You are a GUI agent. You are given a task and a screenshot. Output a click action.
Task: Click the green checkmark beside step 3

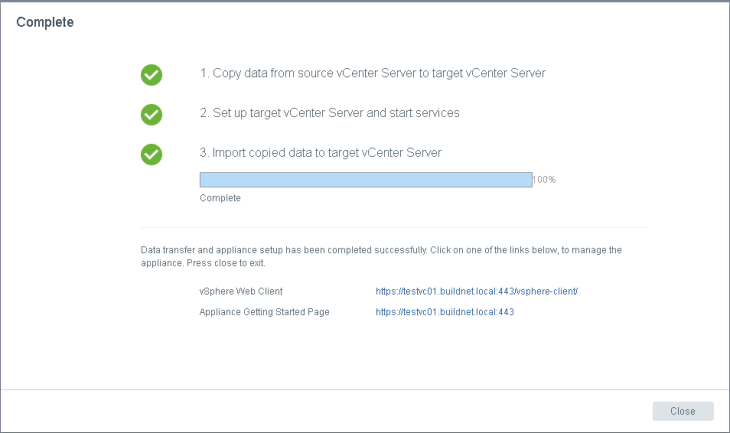(151, 154)
